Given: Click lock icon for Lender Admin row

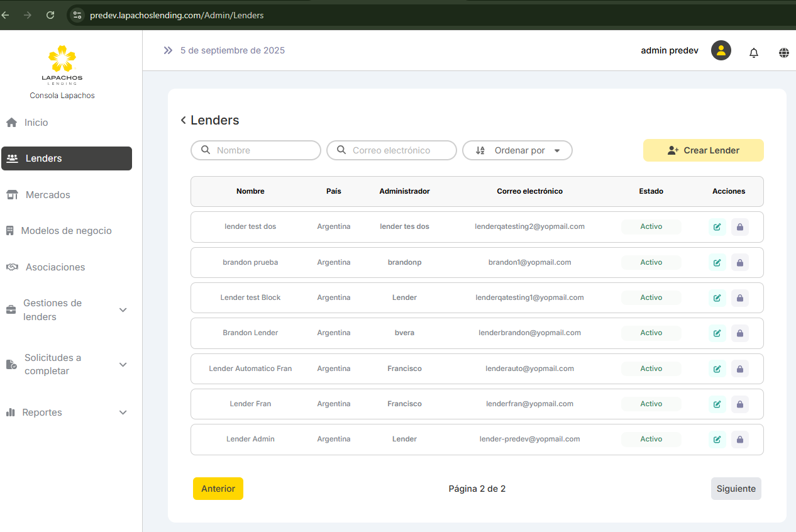Looking at the screenshot, I should (739, 440).
